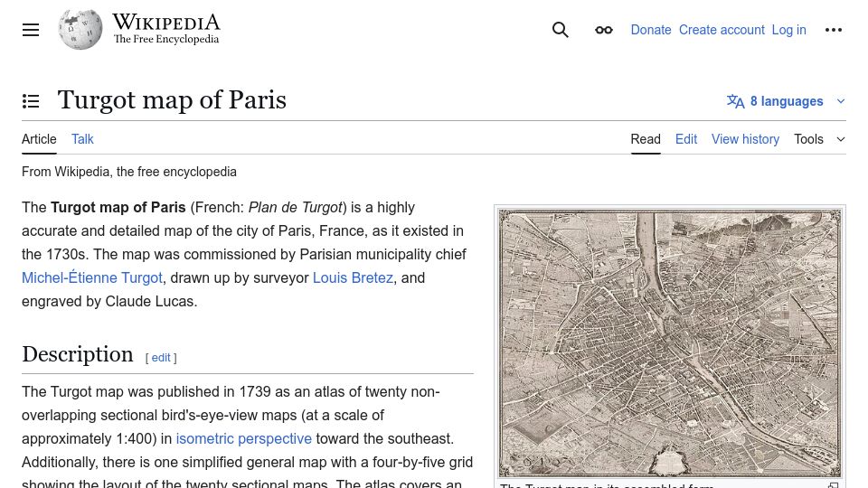This screenshot has height=488, width=868.
Task: Follow the Michel-Étienne Turgot link
Action: click(92, 277)
